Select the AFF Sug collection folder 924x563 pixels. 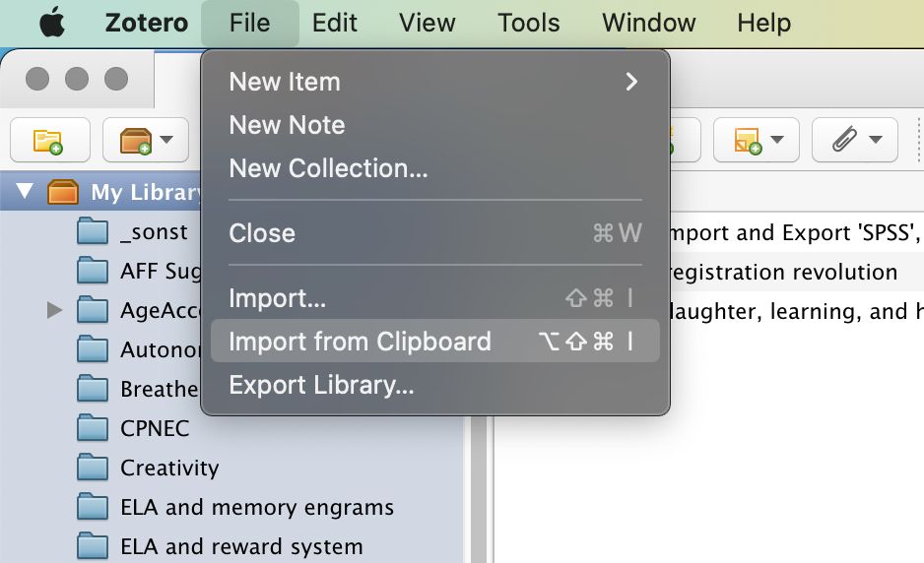click(140, 271)
